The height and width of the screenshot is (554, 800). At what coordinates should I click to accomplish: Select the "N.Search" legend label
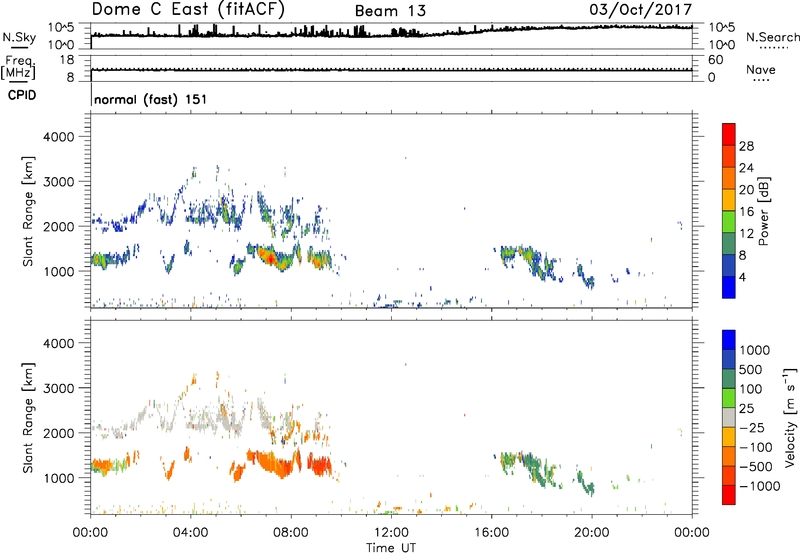pyautogui.click(x=773, y=37)
